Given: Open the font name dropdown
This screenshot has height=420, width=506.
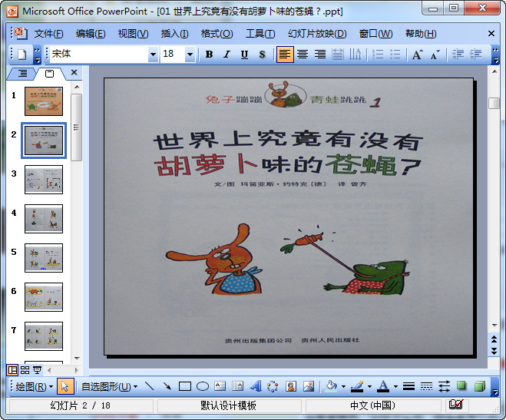Looking at the screenshot, I should click(153, 55).
